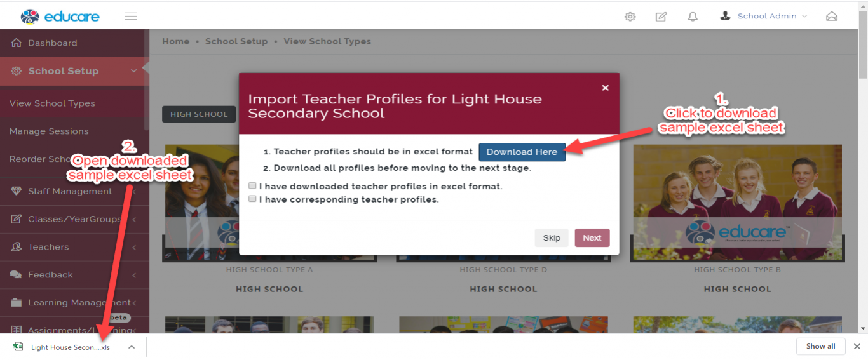Viewport: 868px width, 360px height.
Task: Close the Import Teacher Profiles dialog
Action: (605, 88)
